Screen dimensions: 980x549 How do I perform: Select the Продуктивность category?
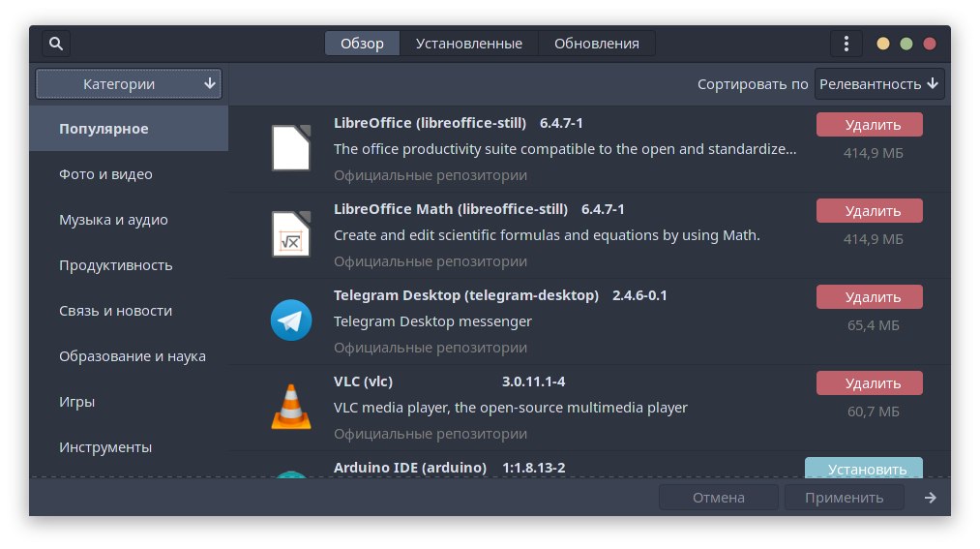pyautogui.click(x=129, y=265)
